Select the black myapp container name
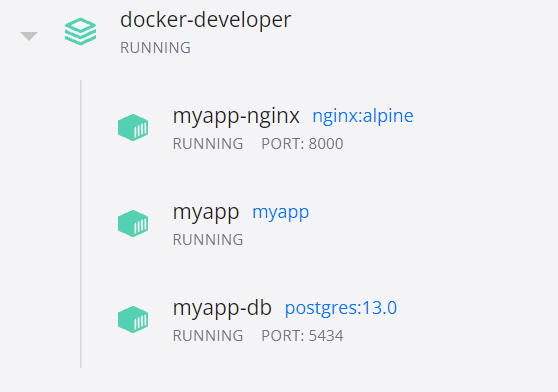Viewport: 558px width, 392px height. click(x=206, y=213)
